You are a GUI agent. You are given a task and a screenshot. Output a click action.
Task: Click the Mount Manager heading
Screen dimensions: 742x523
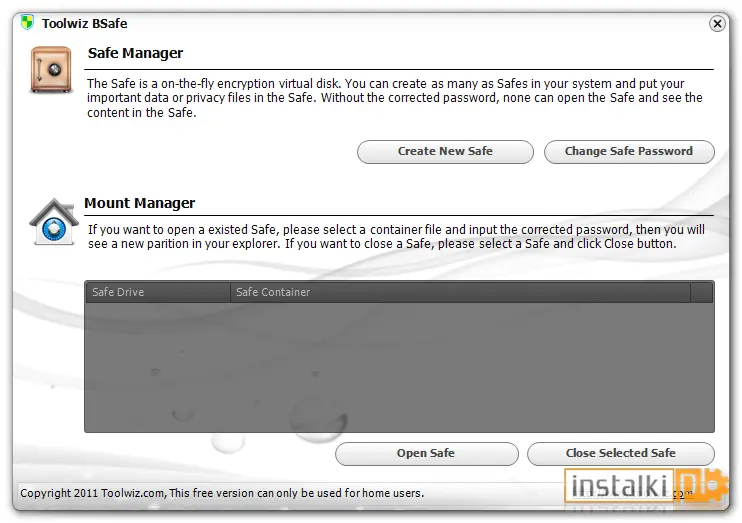140,203
